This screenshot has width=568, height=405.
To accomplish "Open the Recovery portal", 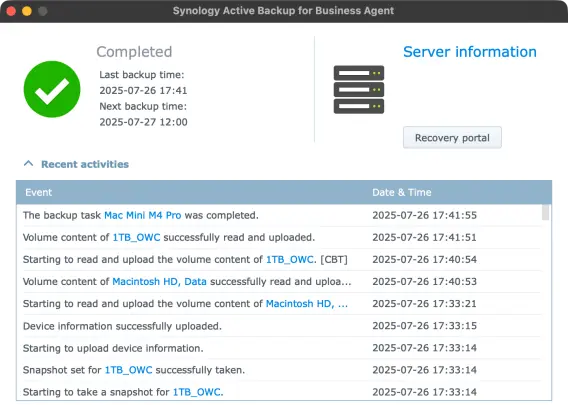I will [452, 138].
